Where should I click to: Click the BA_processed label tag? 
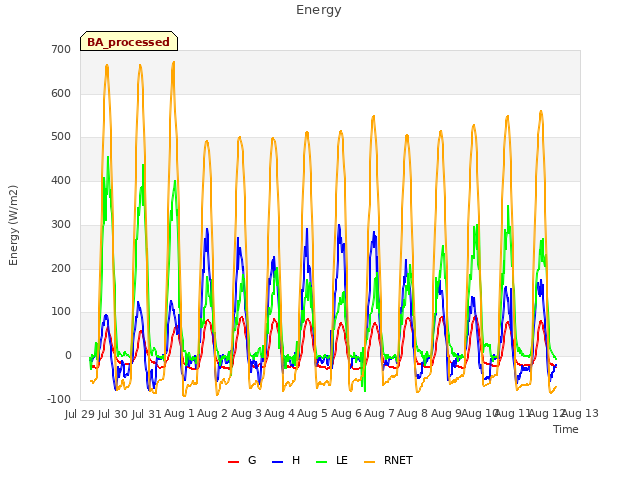tap(129, 41)
